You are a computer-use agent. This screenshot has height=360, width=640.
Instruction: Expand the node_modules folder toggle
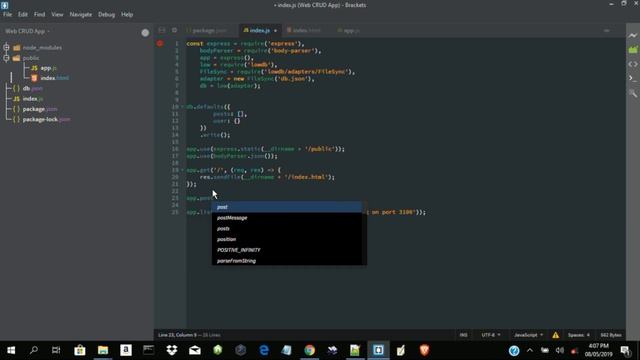tap(6, 47)
